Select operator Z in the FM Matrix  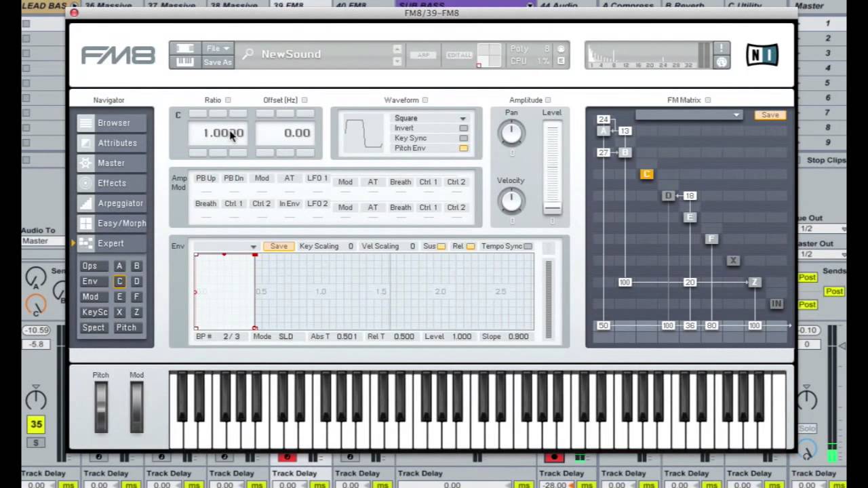755,283
